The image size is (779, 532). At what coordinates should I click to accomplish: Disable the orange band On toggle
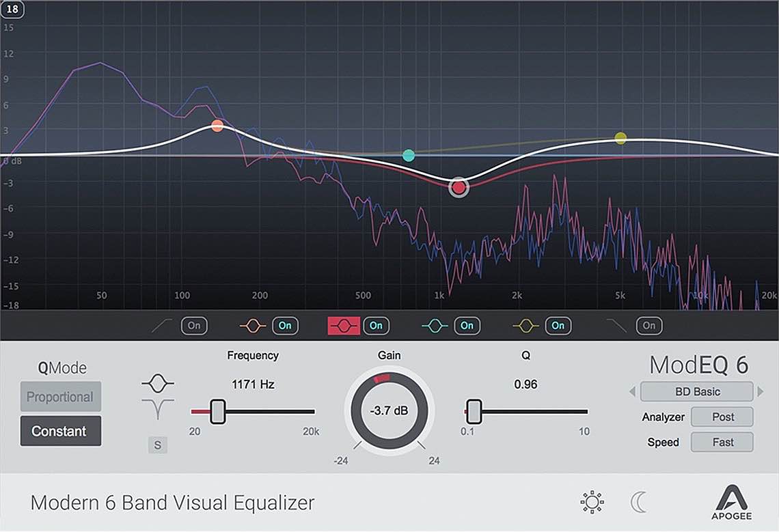tap(285, 326)
